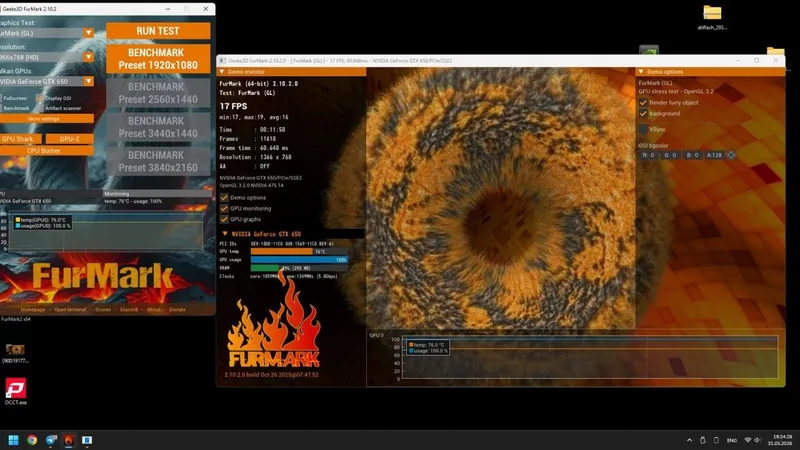The image size is (800, 450).
Task: Click the 17 FPS readout
Action: pos(233,106)
